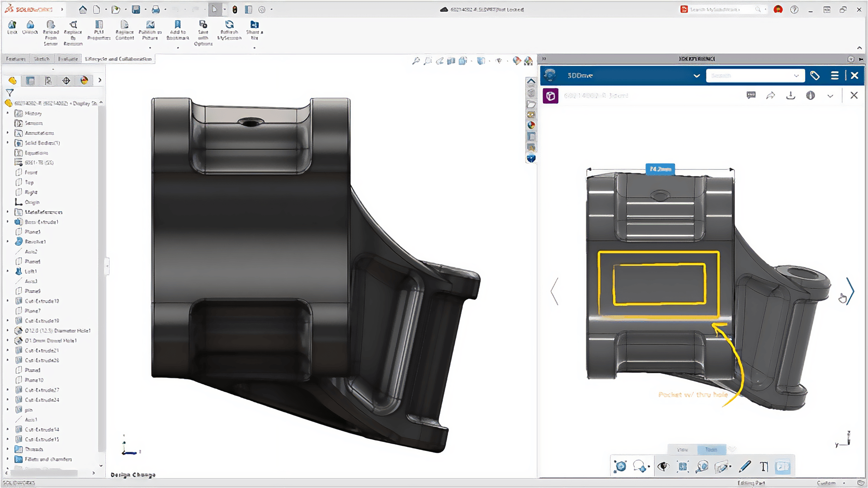Toggle the tag icon in the blue panel header
The width and height of the screenshot is (868, 488).
point(816,75)
